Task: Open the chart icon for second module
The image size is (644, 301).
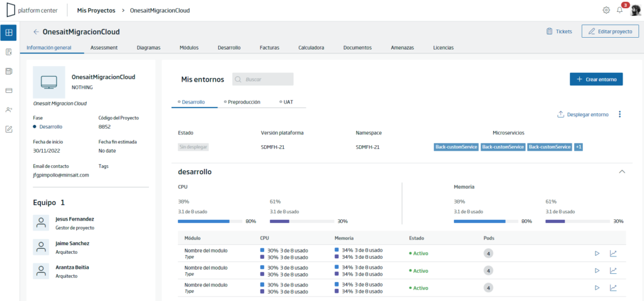Action: coord(613,271)
